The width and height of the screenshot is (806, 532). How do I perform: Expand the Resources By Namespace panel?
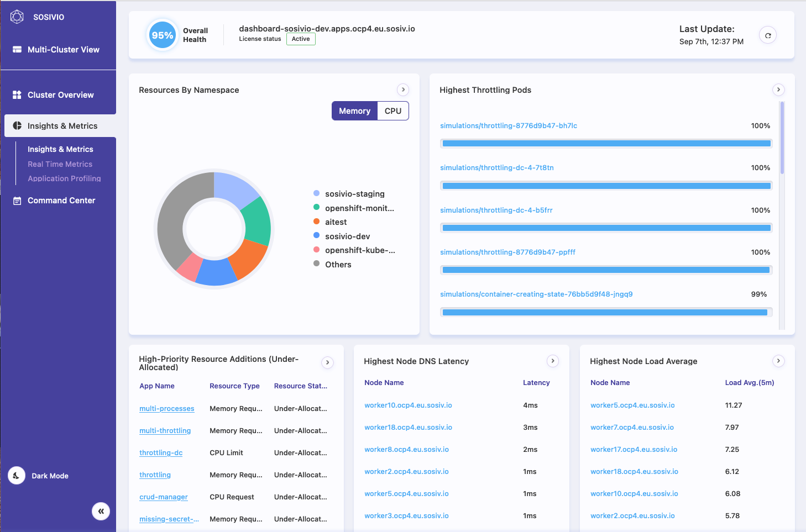pyautogui.click(x=404, y=89)
